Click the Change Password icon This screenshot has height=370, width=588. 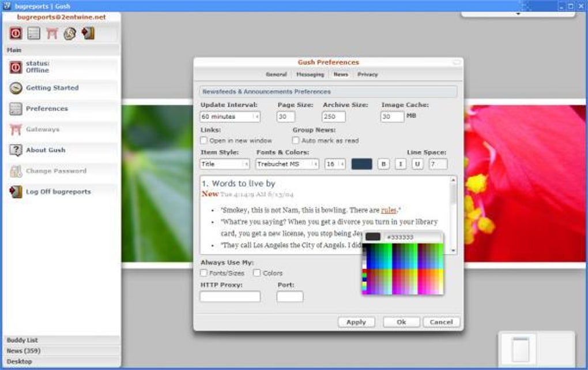16,171
